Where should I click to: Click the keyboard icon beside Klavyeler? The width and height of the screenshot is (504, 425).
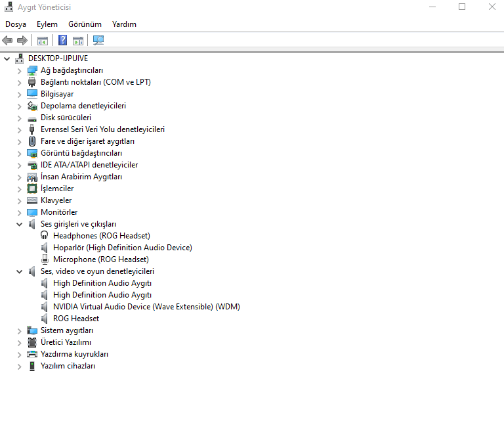point(32,200)
